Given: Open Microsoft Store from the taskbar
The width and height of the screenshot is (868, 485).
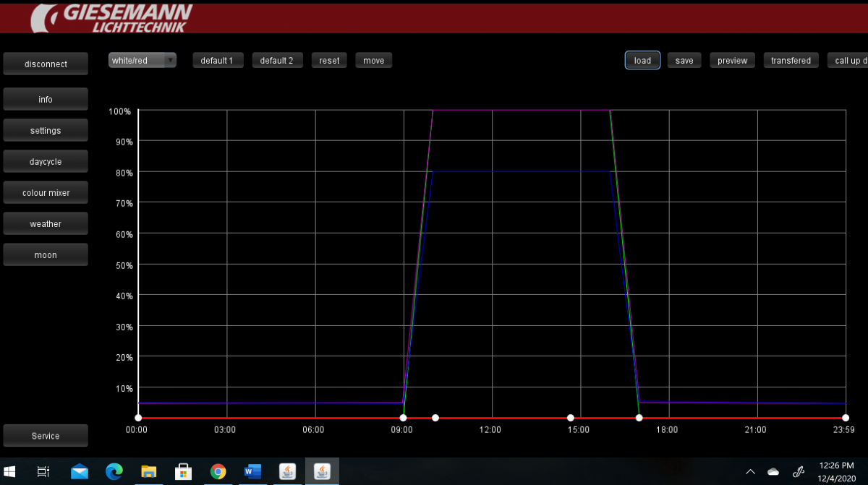Looking at the screenshot, I should coord(184,472).
